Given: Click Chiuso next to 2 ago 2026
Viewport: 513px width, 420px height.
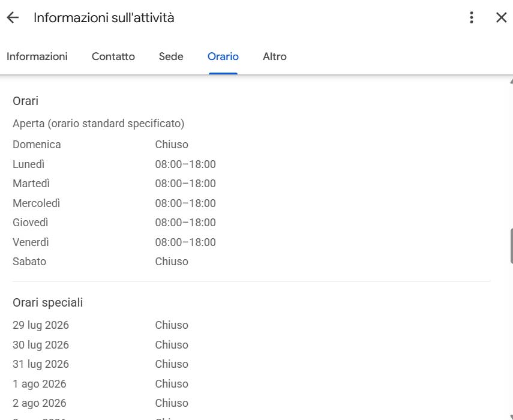Looking at the screenshot, I should 172,403.
